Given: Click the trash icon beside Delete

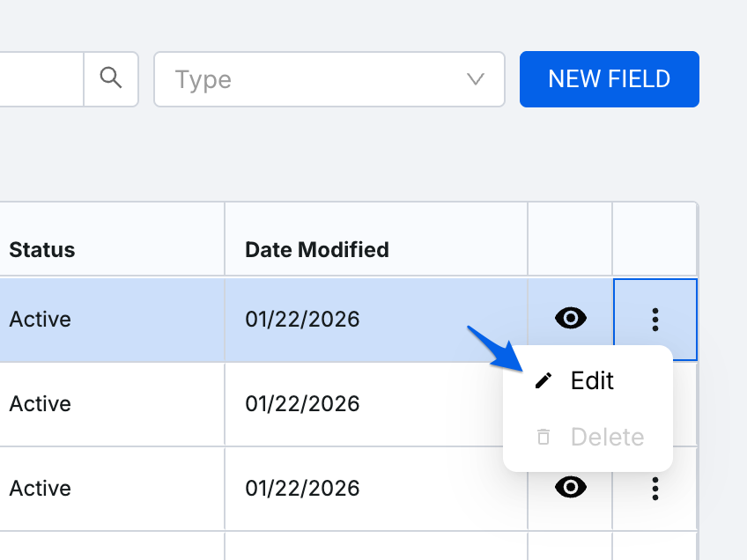Looking at the screenshot, I should 544,437.
